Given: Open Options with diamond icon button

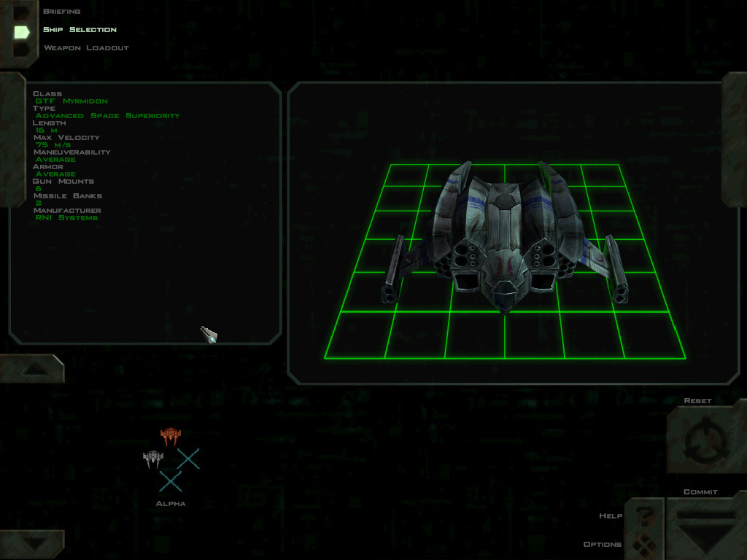Looking at the screenshot, I should [645, 544].
